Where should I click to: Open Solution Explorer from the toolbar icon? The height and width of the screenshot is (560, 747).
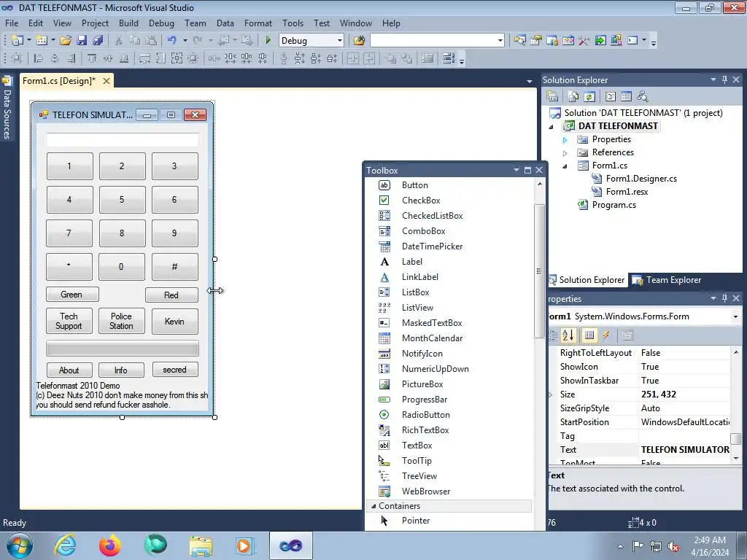point(519,41)
